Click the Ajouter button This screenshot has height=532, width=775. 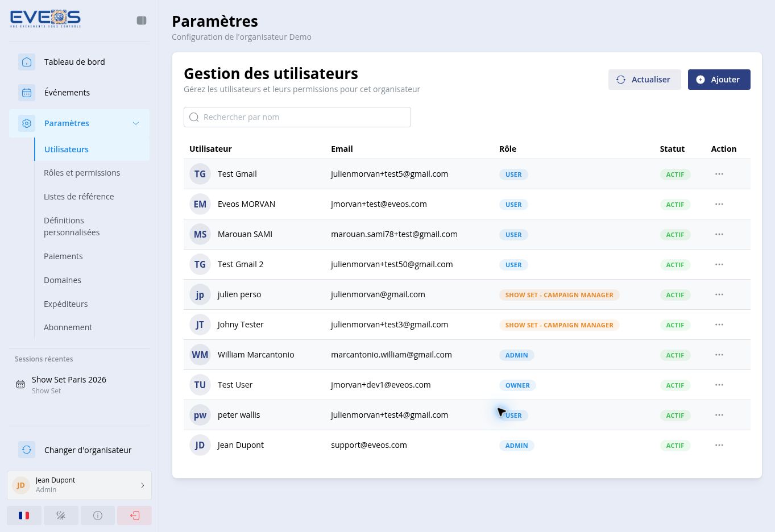[x=719, y=80]
